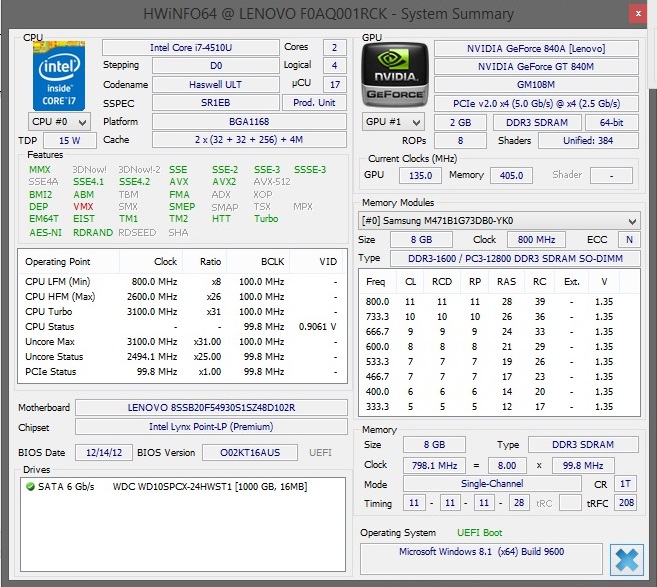Image resolution: width=657 pixels, height=587 pixels.
Task: Click the Prod. Unit button
Action: [314, 103]
